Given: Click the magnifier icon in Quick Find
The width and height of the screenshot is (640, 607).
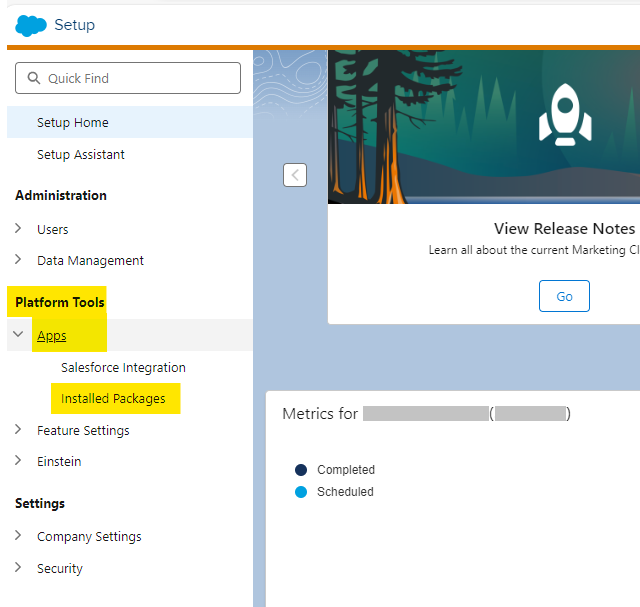Looking at the screenshot, I should click(x=36, y=78).
